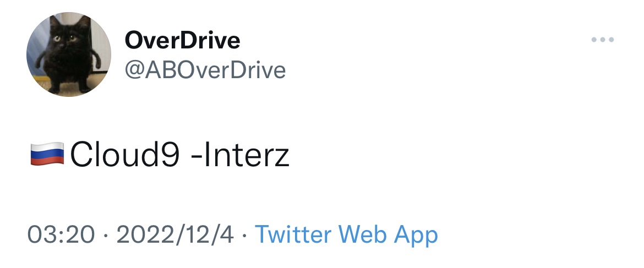Screen dimensions: 644x268
Task: Click the separator dot before Twitter Web App
Action: pyautogui.click(x=244, y=236)
